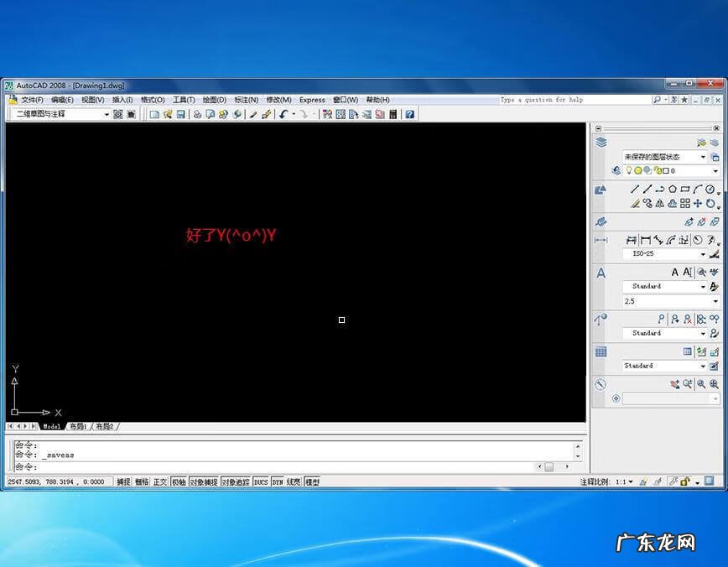The width and height of the screenshot is (728, 567).
Task: Click the 模型 button in status bar
Action: click(312, 482)
